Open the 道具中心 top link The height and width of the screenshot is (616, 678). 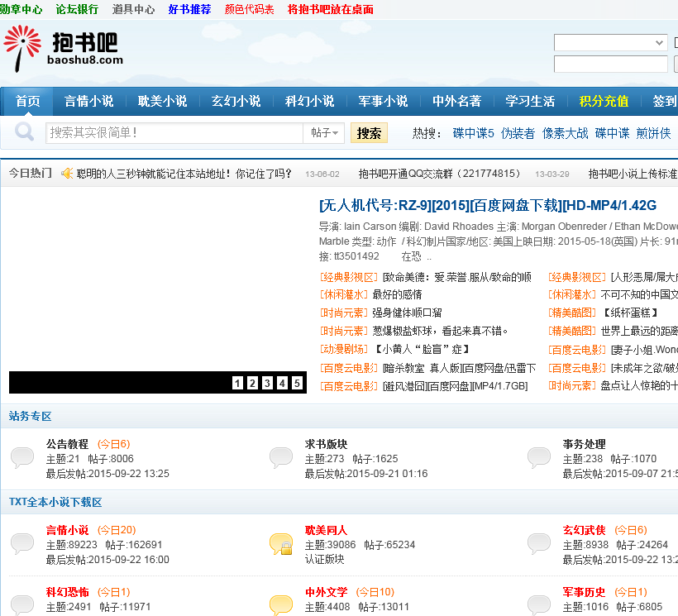click(133, 9)
